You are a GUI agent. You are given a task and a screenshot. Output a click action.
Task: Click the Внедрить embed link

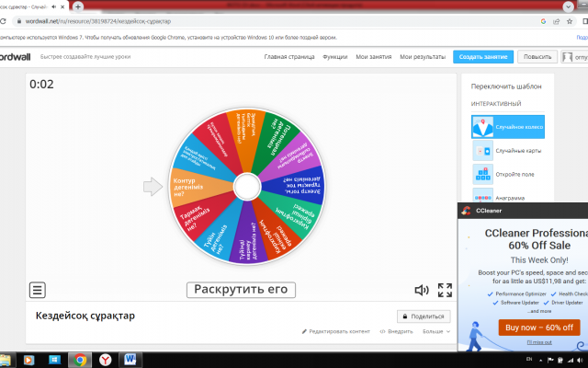396,331
